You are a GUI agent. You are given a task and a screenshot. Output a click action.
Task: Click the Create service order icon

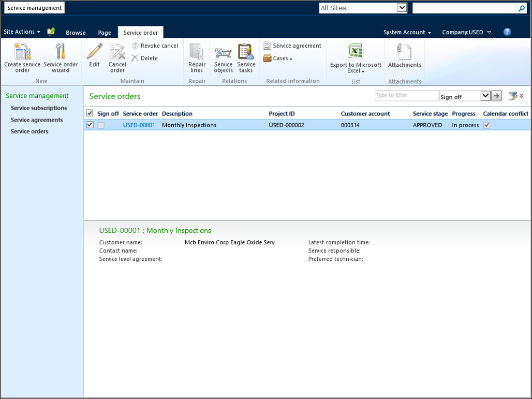click(22, 52)
